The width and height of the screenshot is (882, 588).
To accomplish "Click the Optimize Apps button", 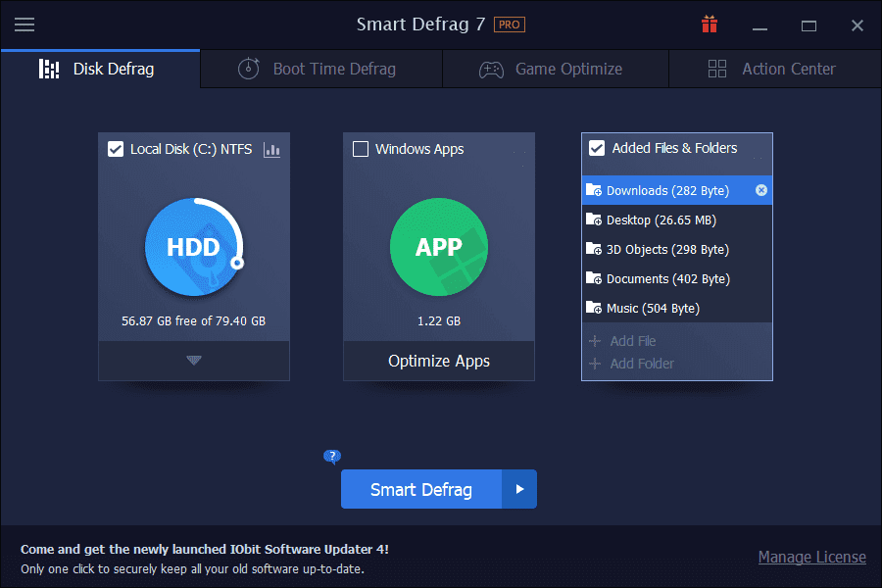I will click(x=439, y=361).
